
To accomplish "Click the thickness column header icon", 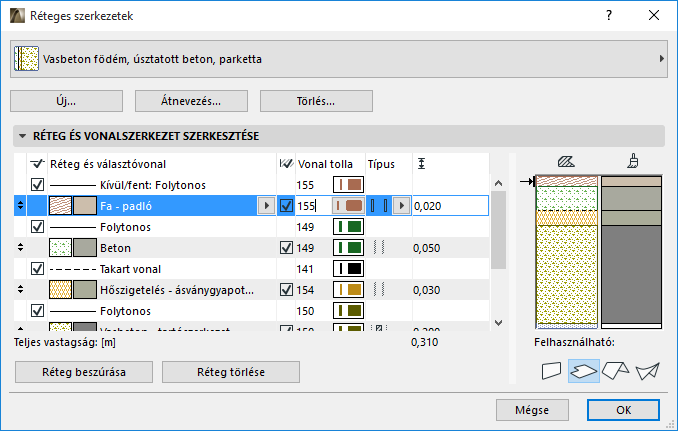I will click(422, 163).
